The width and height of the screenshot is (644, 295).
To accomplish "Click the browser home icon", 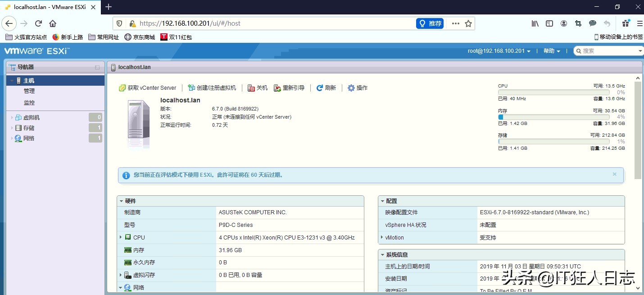I will pyautogui.click(x=53, y=23).
